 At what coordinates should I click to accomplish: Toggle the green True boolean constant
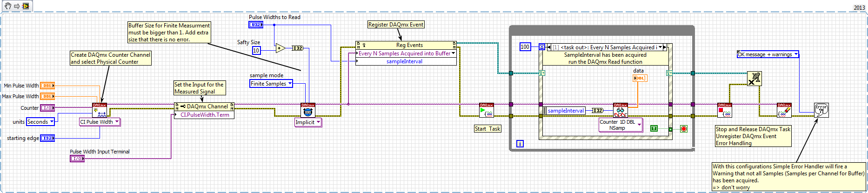point(654,128)
